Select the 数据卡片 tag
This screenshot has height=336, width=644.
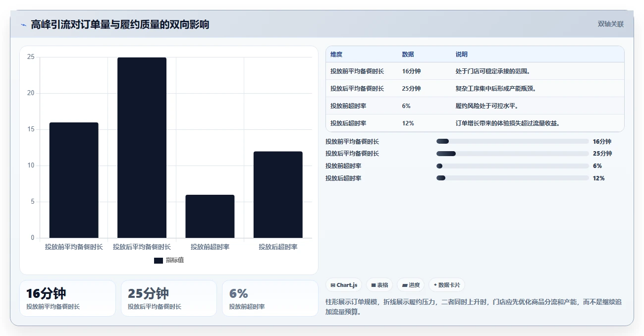click(x=447, y=285)
